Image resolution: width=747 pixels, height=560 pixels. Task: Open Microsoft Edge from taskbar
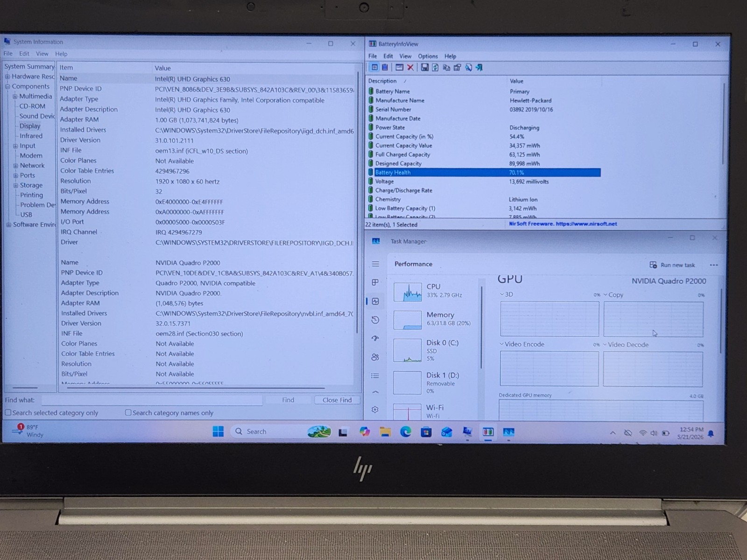coord(406,432)
